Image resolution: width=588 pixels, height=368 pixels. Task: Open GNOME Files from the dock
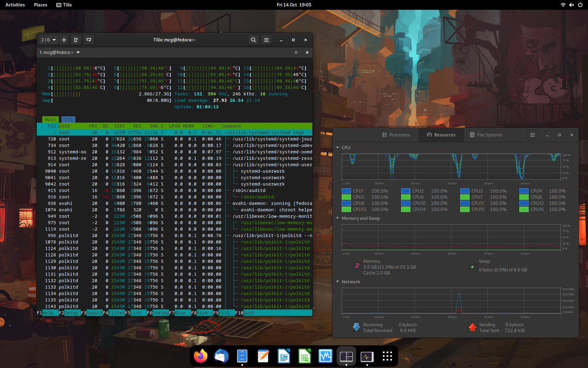[x=242, y=356]
